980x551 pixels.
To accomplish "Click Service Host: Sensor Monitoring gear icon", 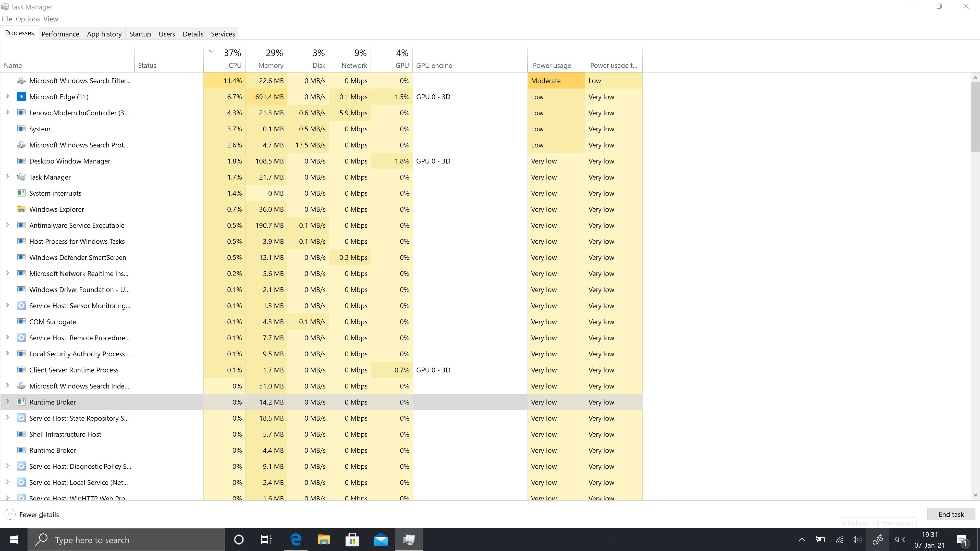I will 21,306.
